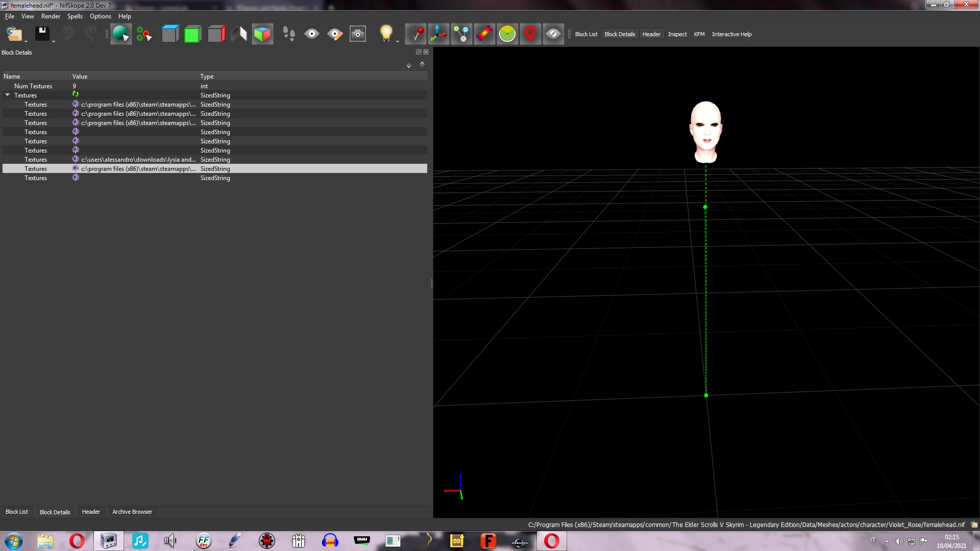Click the axes display icon
Viewport: 980px width, 551px height.
click(438, 34)
